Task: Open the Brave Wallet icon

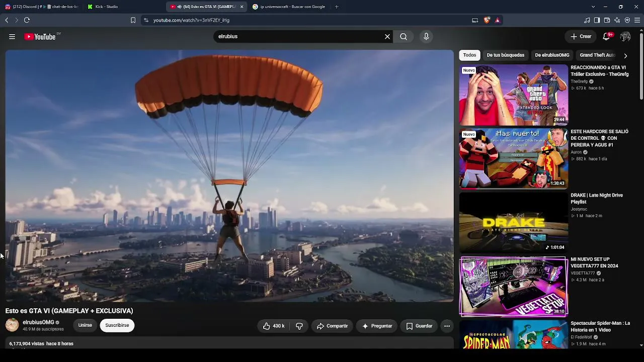Action: click(607, 20)
